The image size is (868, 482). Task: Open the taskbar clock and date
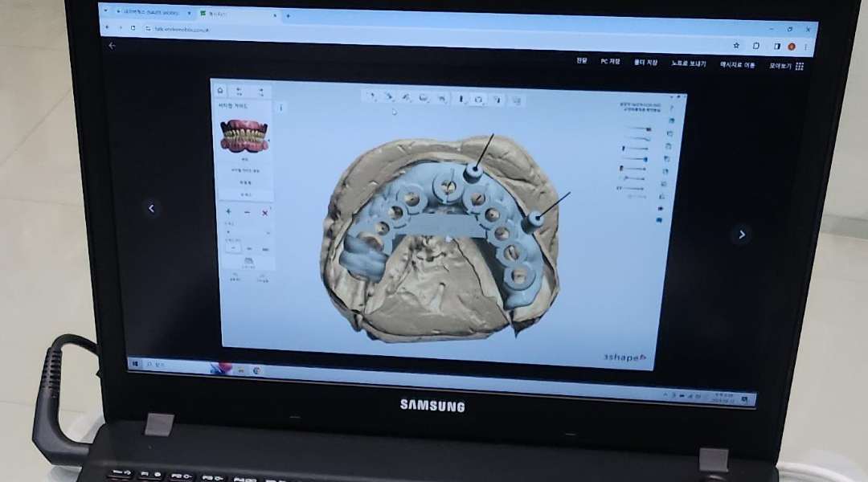tap(724, 398)
